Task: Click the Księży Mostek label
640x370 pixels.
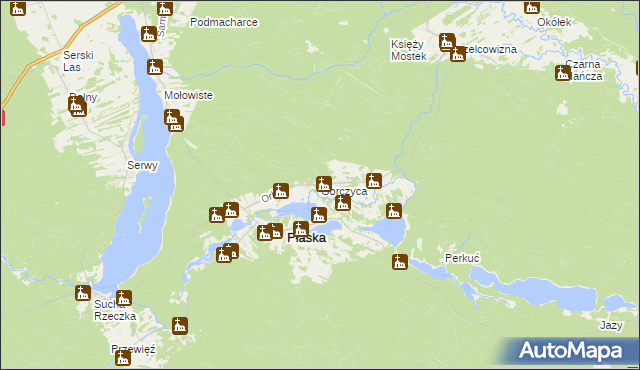Action: tap(409, 50)
